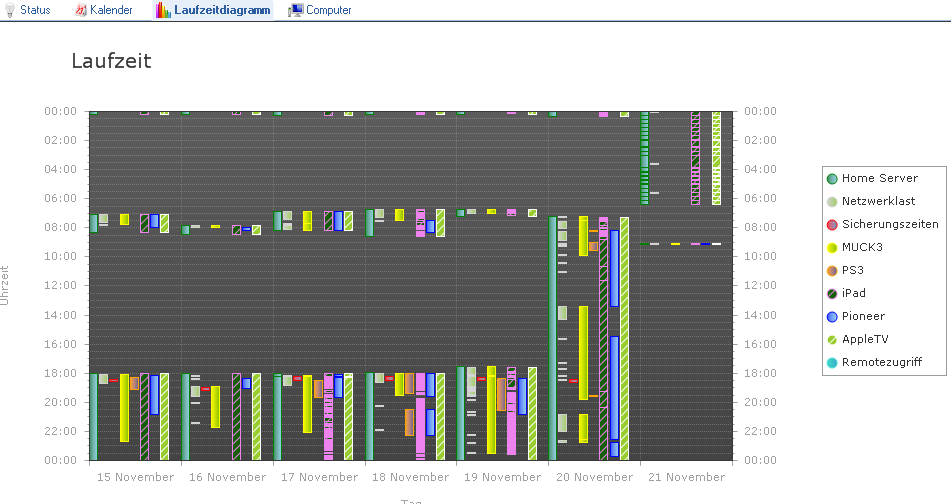Image resolution: width=951 pixels, height=504 pixels.
Task: Click 18 November lower PS3 orange bar
Action: (x=409, y=423)
